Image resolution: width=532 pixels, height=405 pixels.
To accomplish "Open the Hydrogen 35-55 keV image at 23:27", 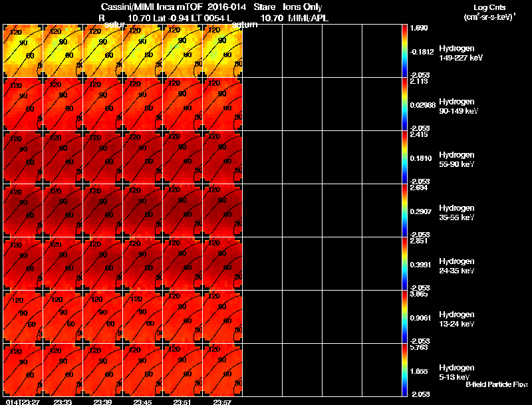I will [23, 210].
